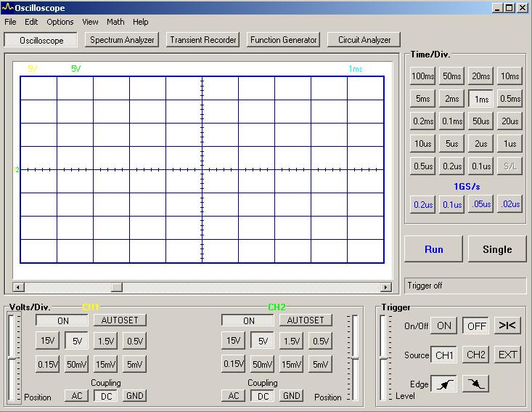Set CH1 volts/div to 1.5V
This screenshot has height=412, width=532.
(106, 341)
